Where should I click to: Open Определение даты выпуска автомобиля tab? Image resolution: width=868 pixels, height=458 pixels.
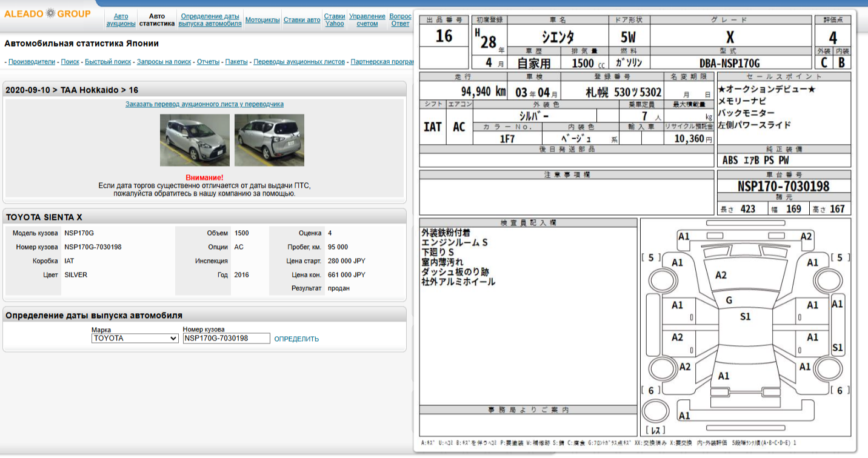210,20
